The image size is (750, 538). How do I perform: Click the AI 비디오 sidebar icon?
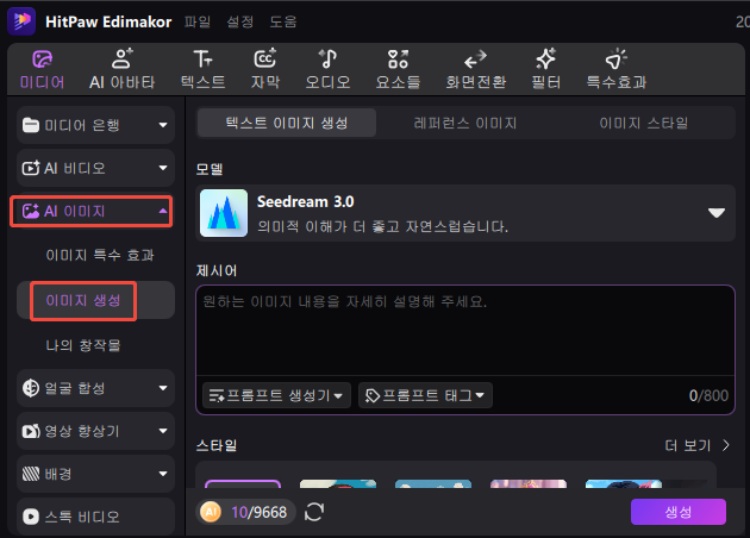pyautogui.click(x=31, y=168)
